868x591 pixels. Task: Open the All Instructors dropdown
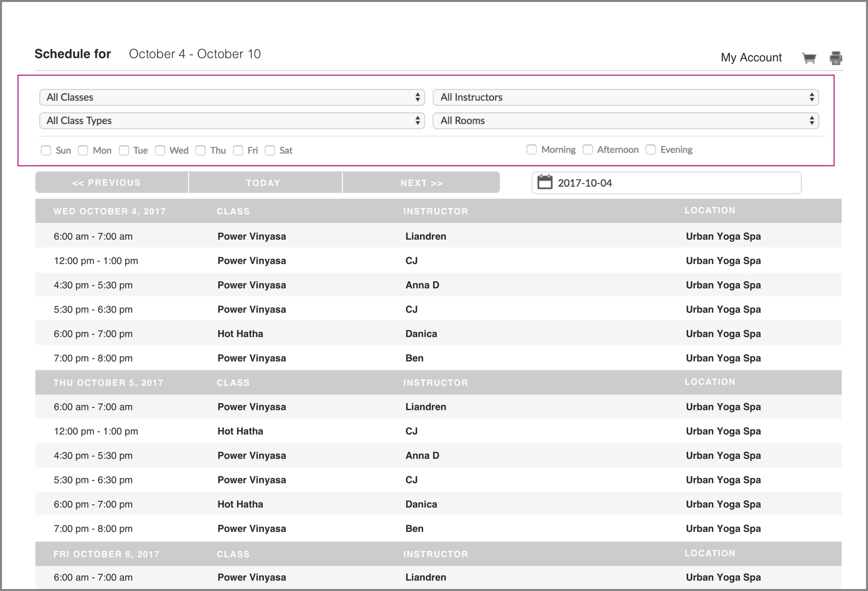(626, 98)
